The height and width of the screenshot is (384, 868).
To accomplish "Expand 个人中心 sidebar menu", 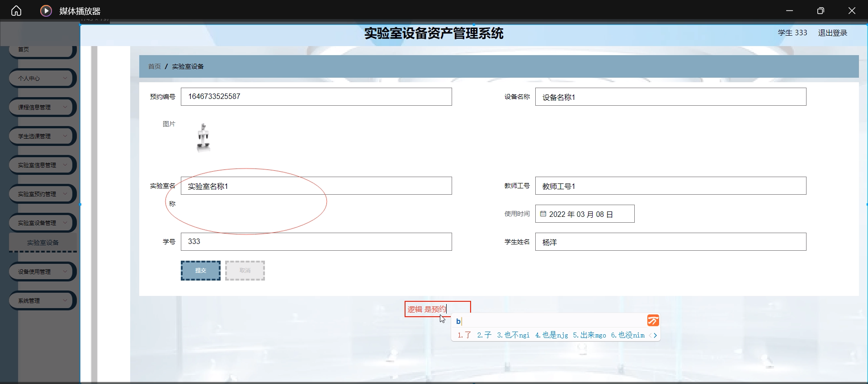I will 42,78.
